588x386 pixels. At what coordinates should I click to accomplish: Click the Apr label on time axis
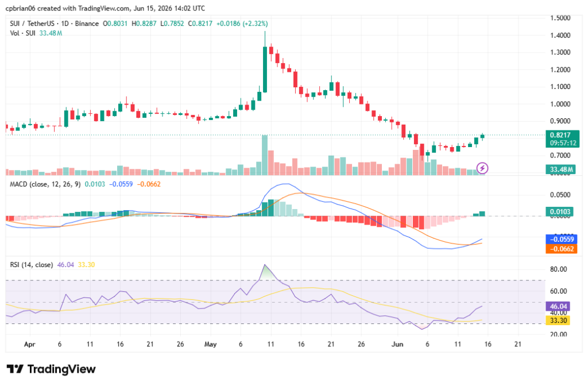tap(30, 345)
